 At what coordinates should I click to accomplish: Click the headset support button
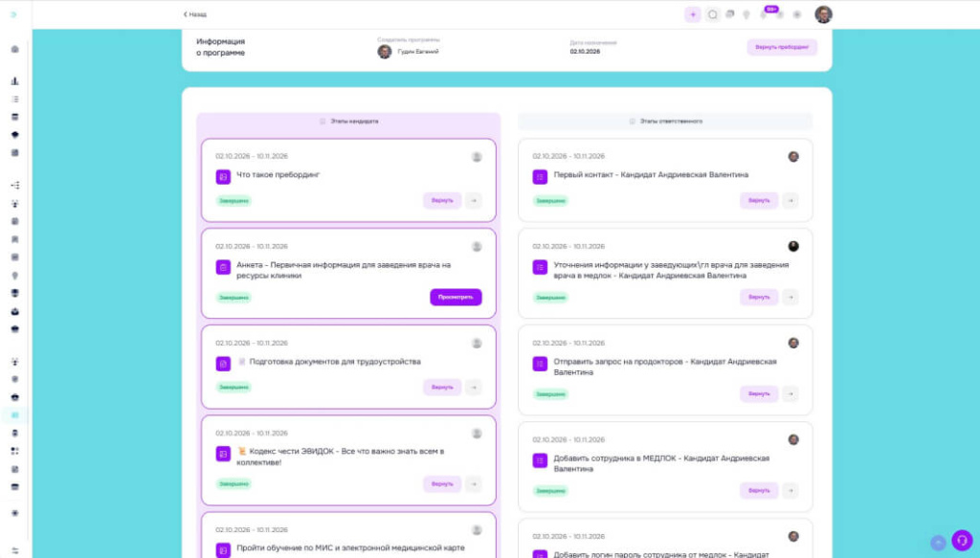(962, 541)
